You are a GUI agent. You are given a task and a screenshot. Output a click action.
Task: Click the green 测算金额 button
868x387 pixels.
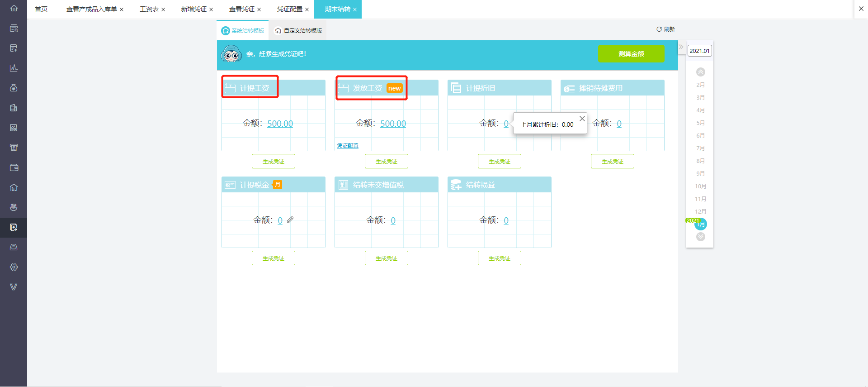[631, 53]
